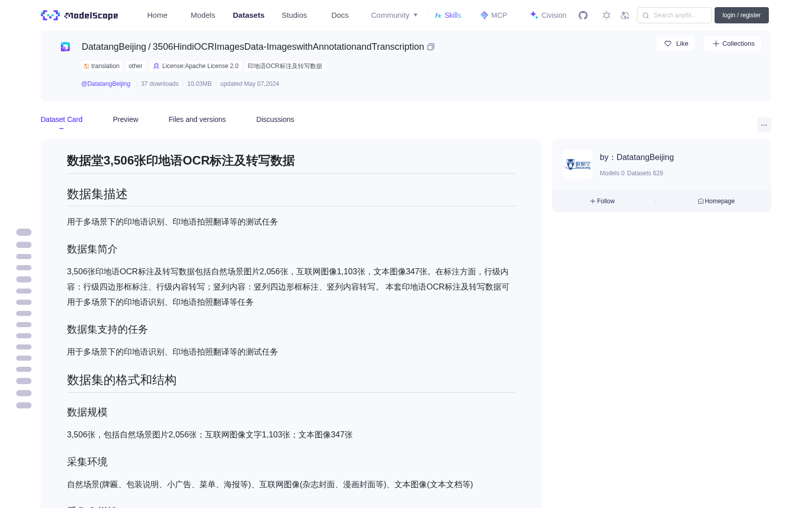Click the translation task tag
812x508 pixels.
(x=101, y=66)
